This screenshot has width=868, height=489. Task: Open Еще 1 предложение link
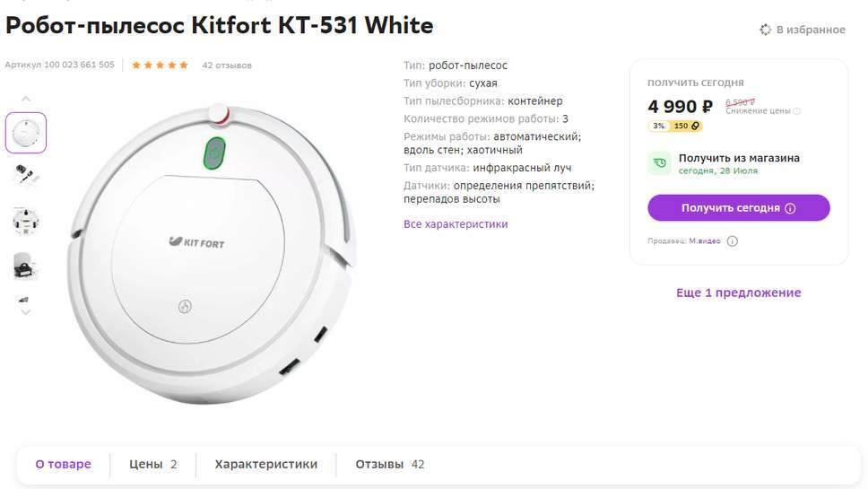[x=738, y=293]
